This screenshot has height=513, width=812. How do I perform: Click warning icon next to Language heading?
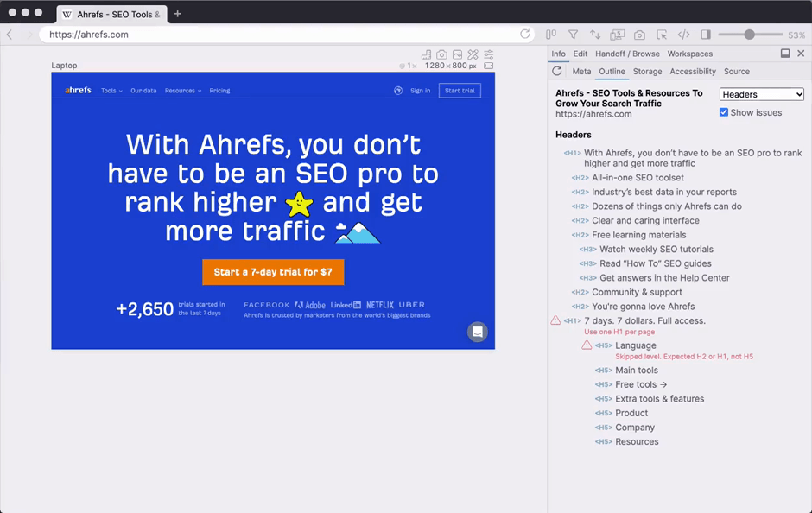(587, 345)
